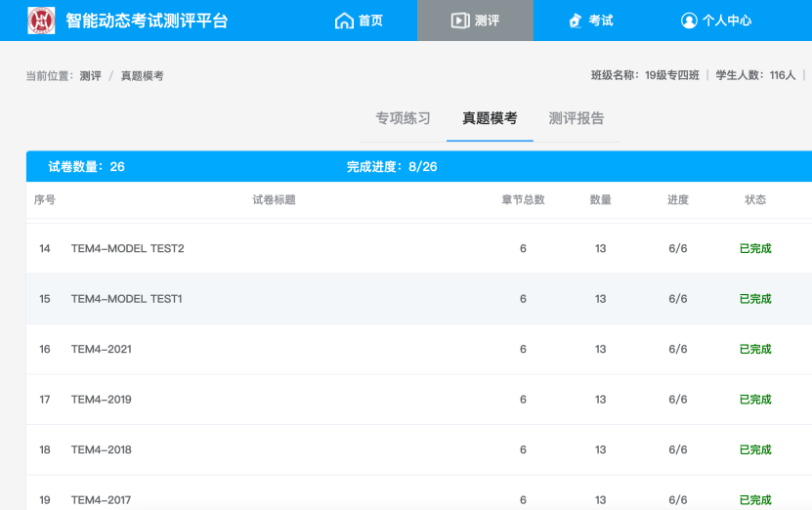Image resolution: width=812 pixels, height=510 pixels.
Task: Click 已完成 status for TEM4-2021
Action: tap(755, 349)
